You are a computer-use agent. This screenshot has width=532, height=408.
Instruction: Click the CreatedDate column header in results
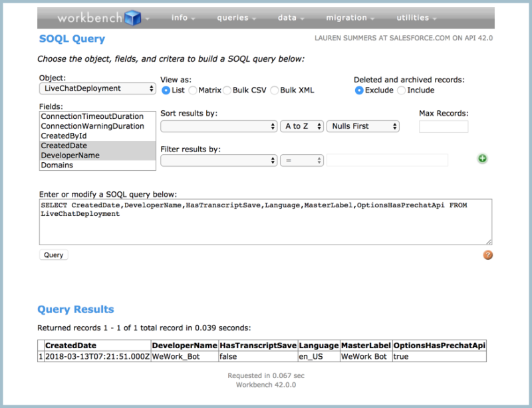98,346
